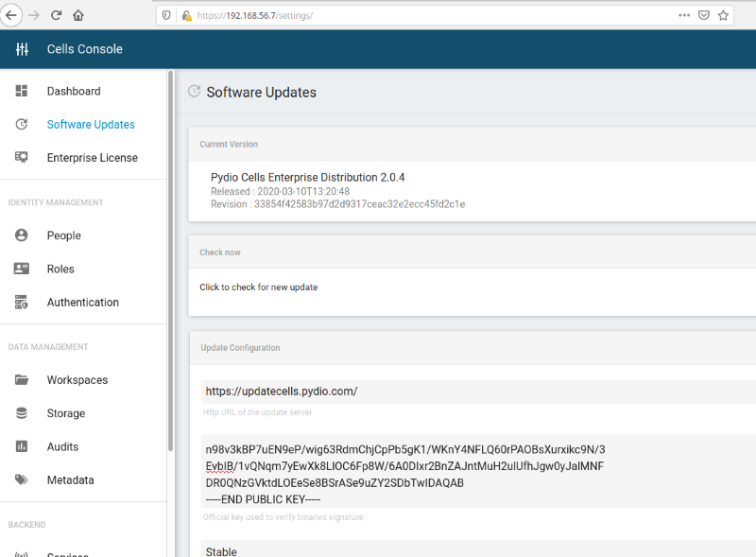Click the Software Updates page heading

(x=262, y=92)
